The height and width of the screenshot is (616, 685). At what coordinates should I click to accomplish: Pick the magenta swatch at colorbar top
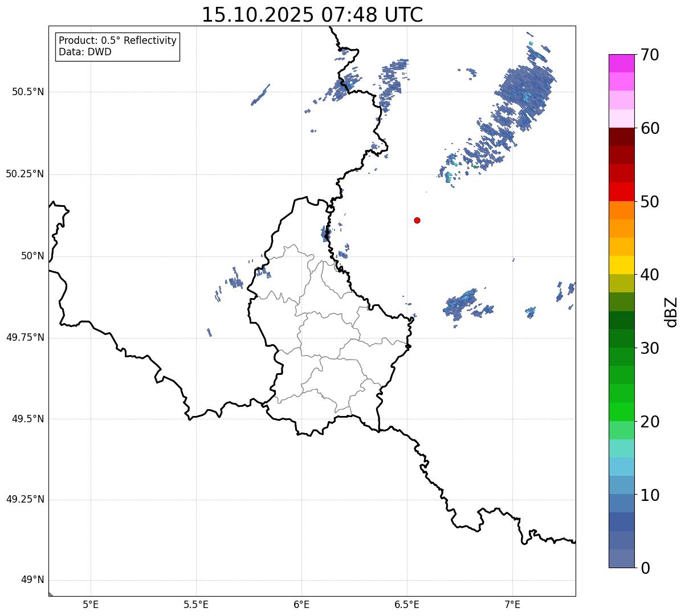(x=622, y=63)
